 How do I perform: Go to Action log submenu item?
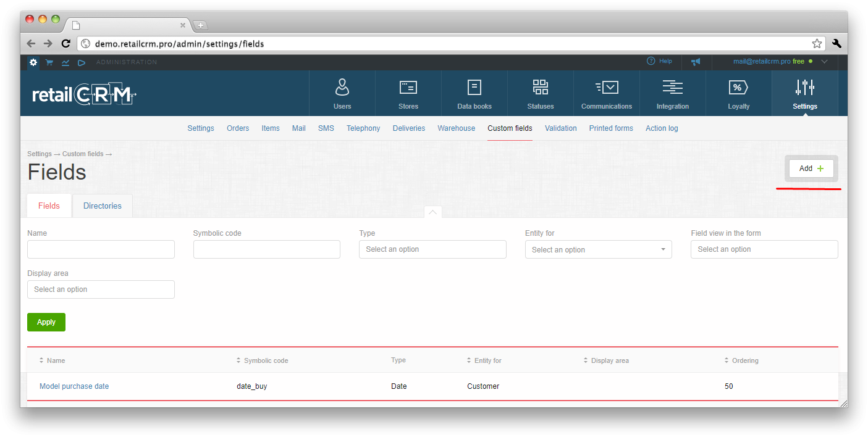(662, 128)
